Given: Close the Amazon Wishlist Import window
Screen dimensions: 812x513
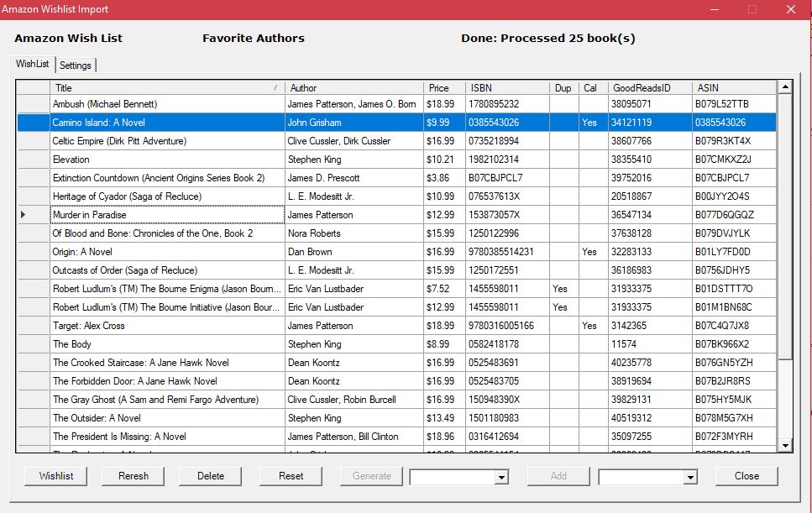Looking at the screenshot, I should click(x=791, y=9).
